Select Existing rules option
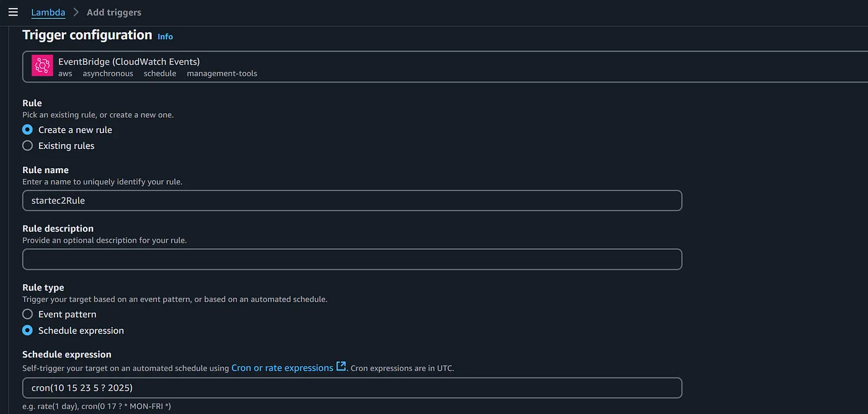 (x=58, y=146)
